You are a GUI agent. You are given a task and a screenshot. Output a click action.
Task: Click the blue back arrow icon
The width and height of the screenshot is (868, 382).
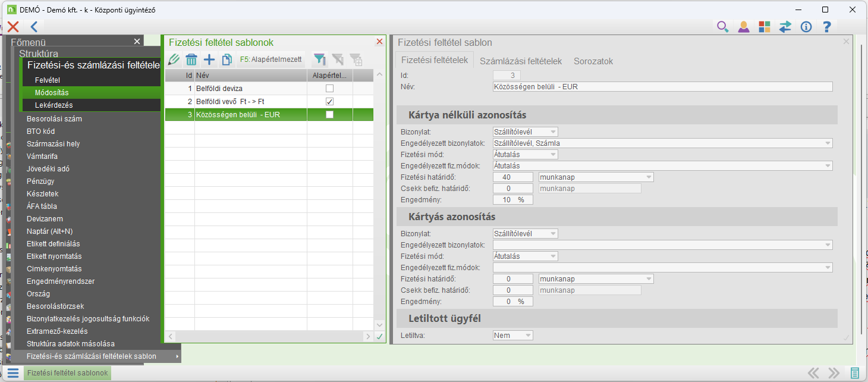point(34,27)
